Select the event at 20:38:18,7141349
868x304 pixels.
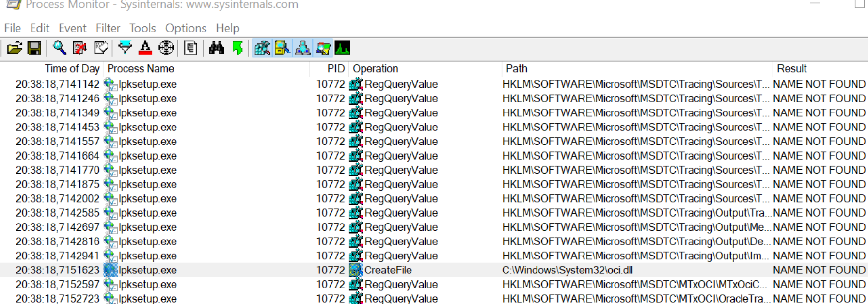click(434, 113)
